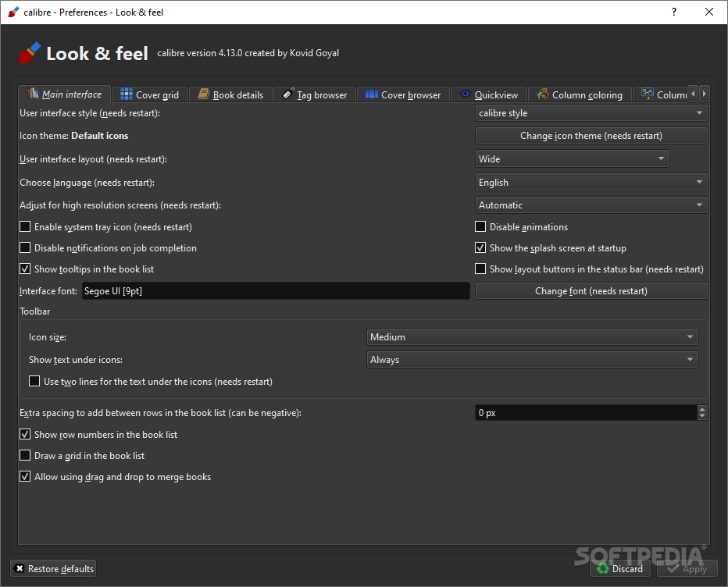The height and width of the screenshot is (587, 728).
Task: Switch to the Quickview tab
Action: coord(489,94)
